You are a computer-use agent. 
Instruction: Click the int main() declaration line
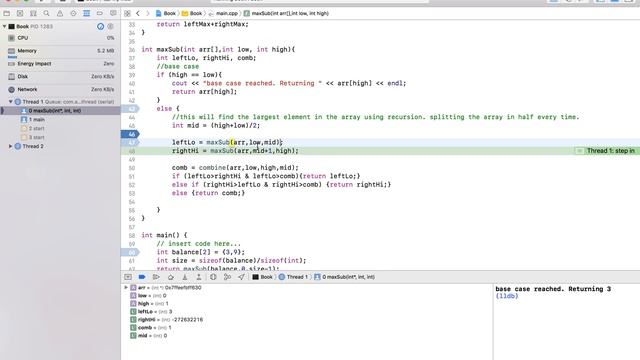(164, 235)
